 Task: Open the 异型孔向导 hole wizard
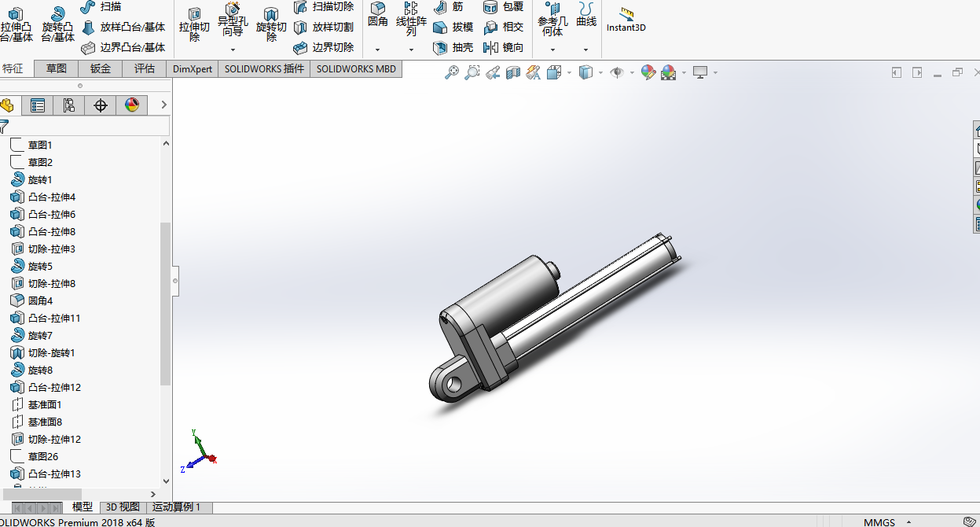[x=233, y=20]
